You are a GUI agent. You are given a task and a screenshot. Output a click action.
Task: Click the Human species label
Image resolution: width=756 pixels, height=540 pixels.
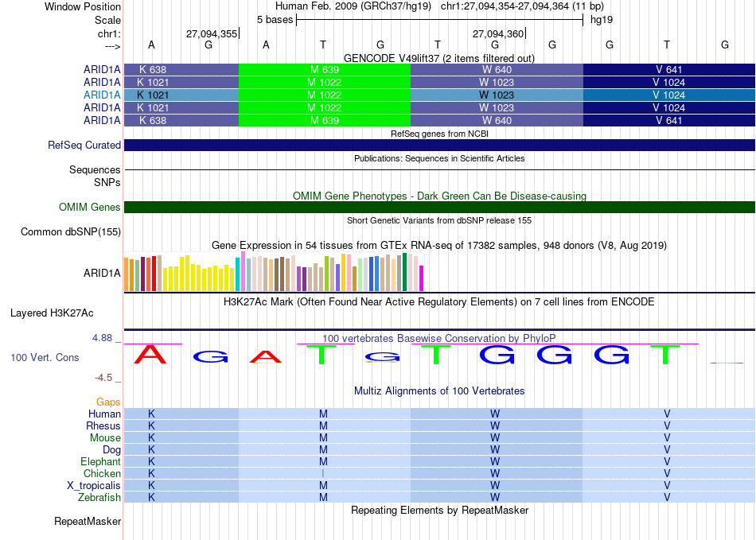[x=104, y=414]
